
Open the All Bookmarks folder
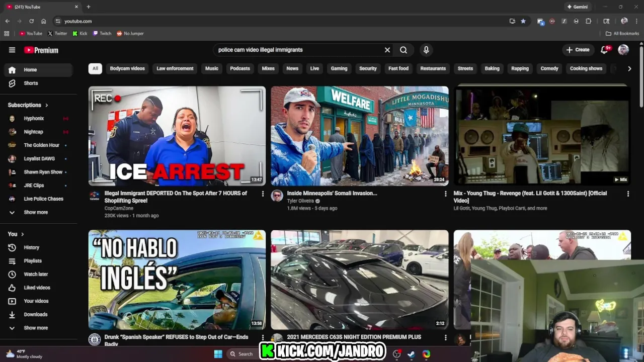pyautogui.click(x=622, y=34)
